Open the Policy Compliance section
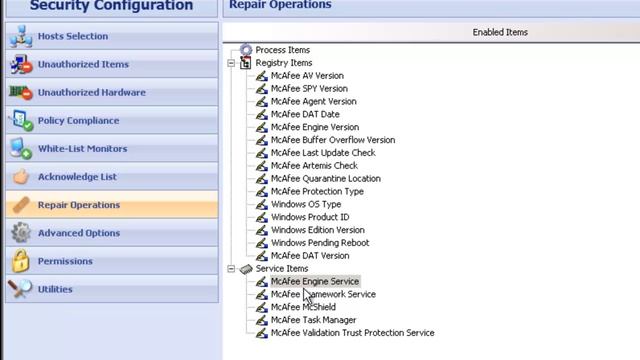 point(112,120)
